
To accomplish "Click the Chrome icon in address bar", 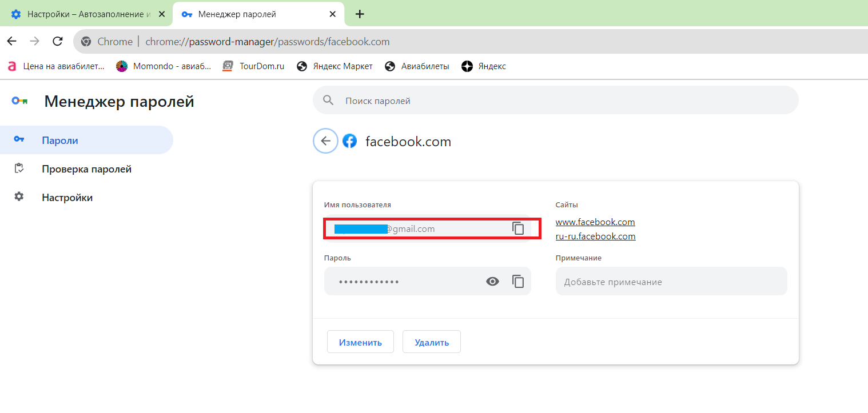I will pyautogui.click(x=86, y=42).
